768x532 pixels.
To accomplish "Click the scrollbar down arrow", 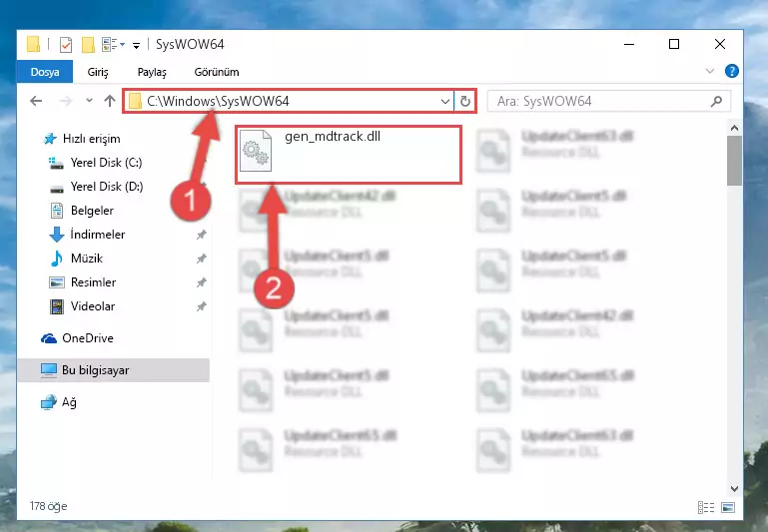I will pos(734,488).
